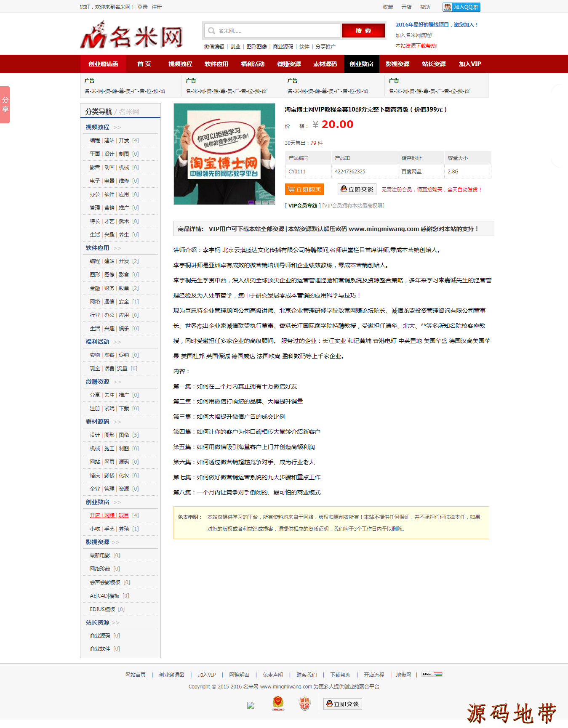Image resolution: width=568 pixels, height=728 pixels.
Task: Select 平面|设计|制图 subcategory
Action: point(114,154)
